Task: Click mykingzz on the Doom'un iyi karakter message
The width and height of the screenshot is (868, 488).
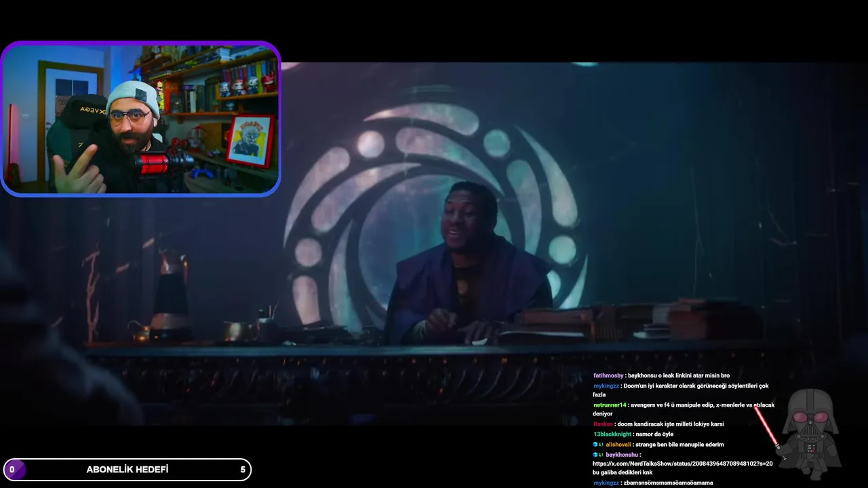Action: click(x=606, y=386)
